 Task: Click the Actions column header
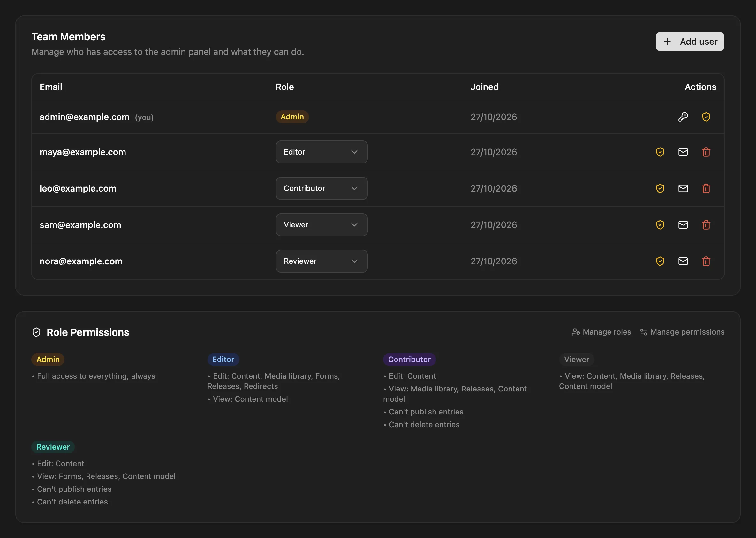point(700,87)
